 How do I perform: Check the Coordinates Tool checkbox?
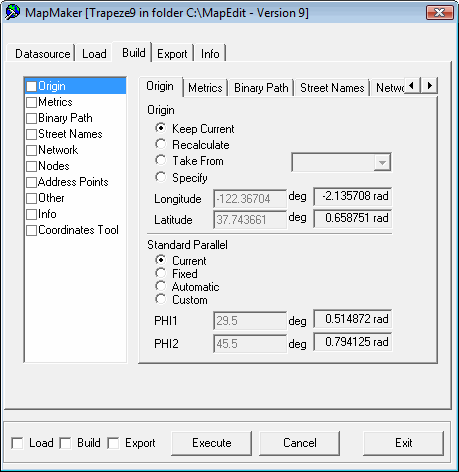pos(31,230)
